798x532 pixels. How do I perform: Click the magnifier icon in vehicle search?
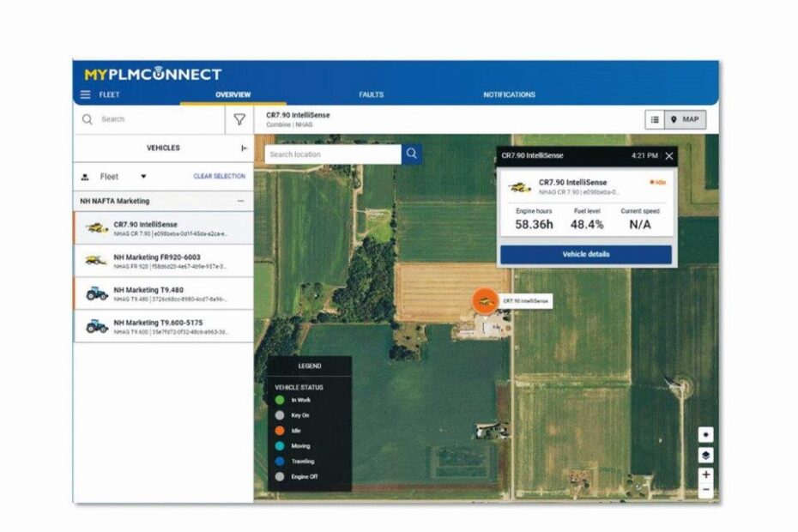[x=88, y=119]
